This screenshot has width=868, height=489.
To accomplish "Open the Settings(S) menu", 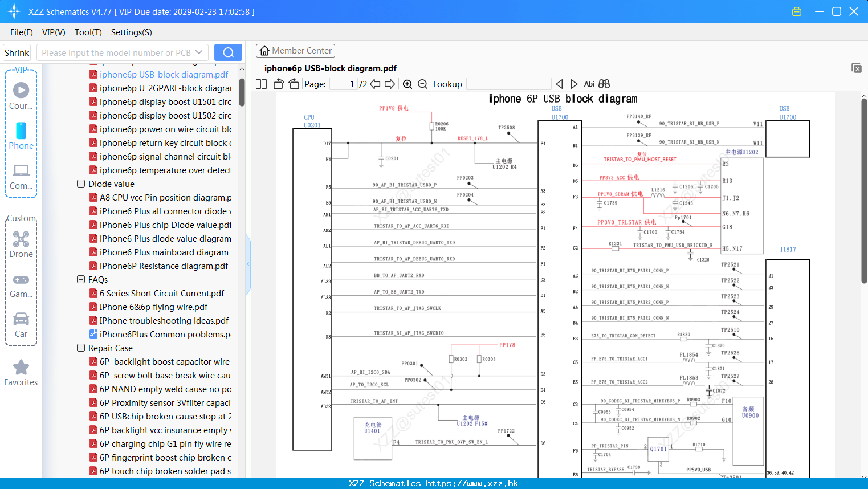I will pos(132,32).
